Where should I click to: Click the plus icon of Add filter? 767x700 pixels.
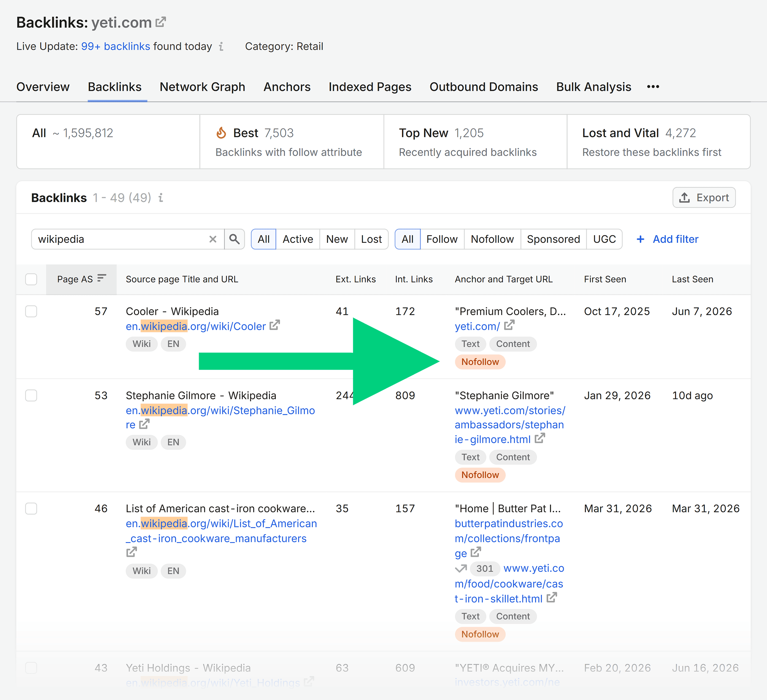coord(640,239)
